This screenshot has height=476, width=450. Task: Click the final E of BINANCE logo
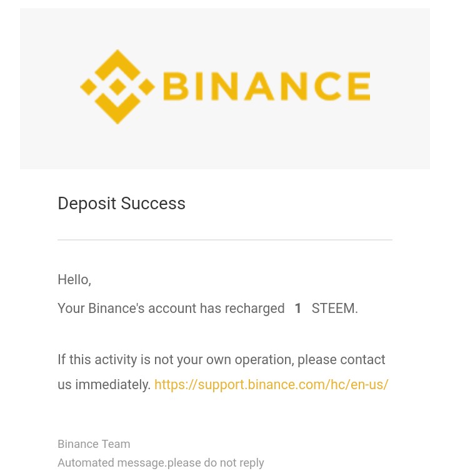359,86
